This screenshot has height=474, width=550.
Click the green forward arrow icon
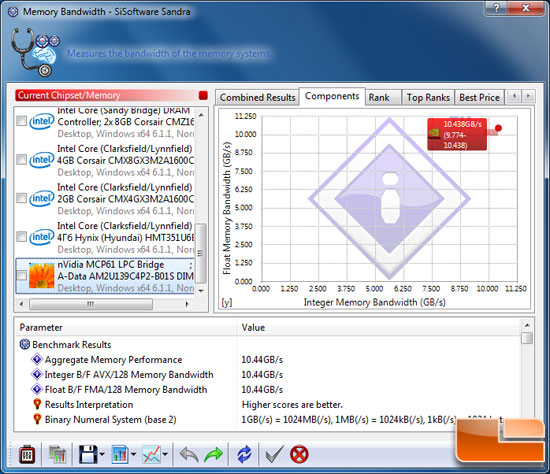[214, 455]
